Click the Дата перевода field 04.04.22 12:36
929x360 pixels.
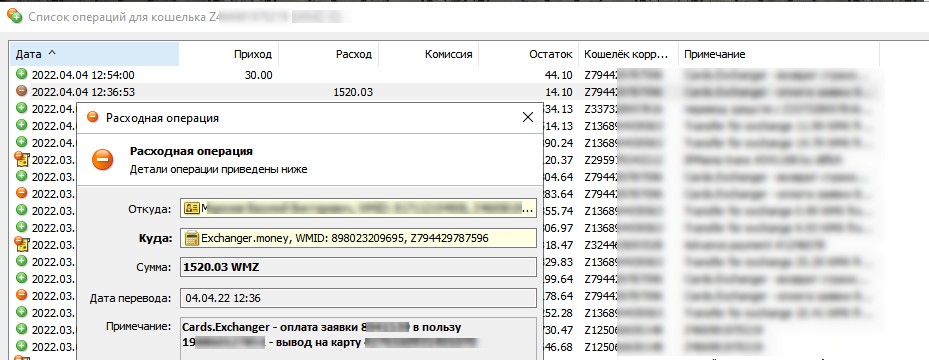pyautogui.click(x=358, y=298)
